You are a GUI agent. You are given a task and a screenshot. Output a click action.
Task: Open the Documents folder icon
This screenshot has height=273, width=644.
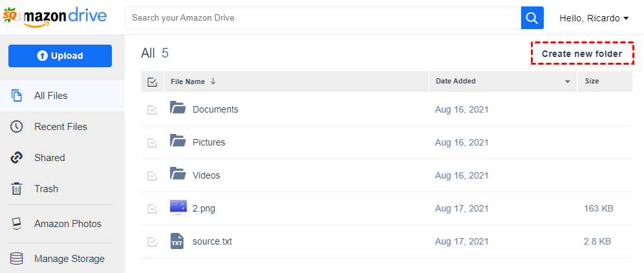tap(178, 108)
